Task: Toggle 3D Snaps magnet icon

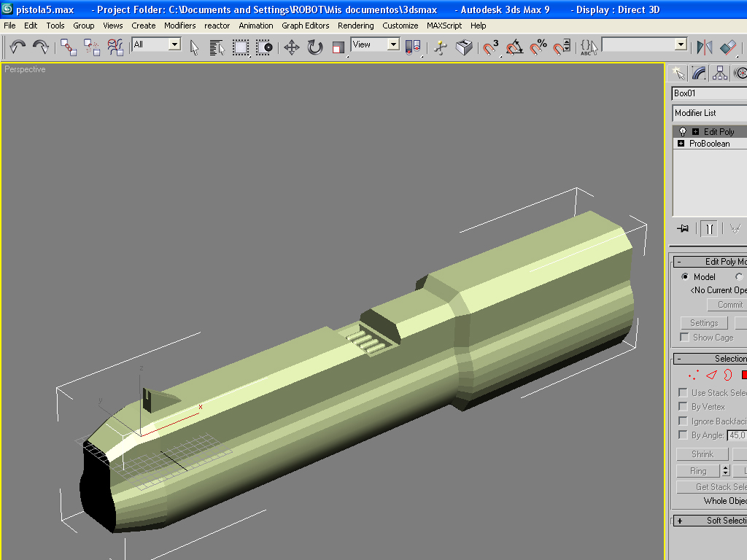Action: pyautogui.click(x=491, y=47)
